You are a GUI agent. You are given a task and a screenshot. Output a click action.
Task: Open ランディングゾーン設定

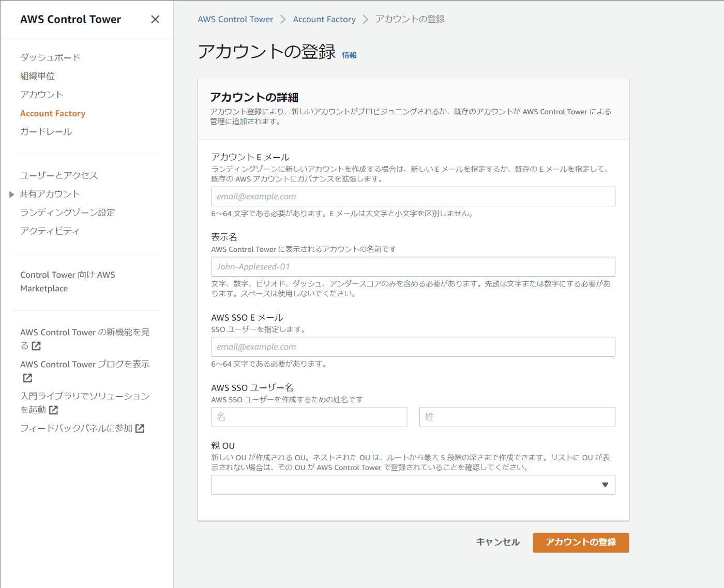68,213
